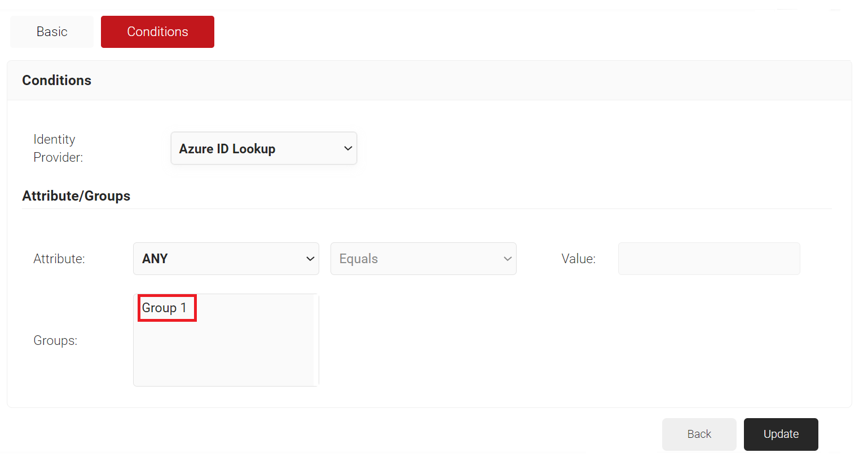Select Group 1 in Groups list
The height and width of the screenshot is (457, 868).
(164, 308)
